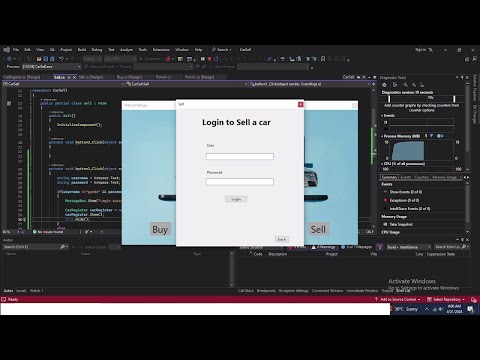Click the red Stop Debugging icon
Image resolution: width=480 pixels, height=360 pixels.
coord(209,59)
